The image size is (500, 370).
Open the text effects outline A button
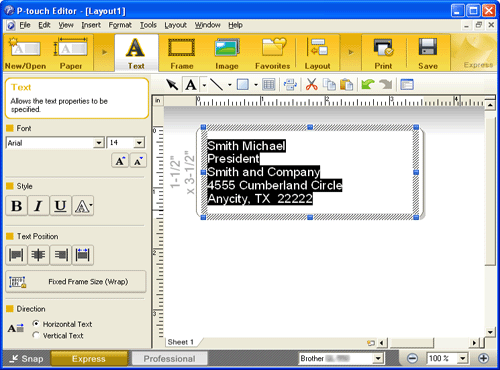(83, 206)
